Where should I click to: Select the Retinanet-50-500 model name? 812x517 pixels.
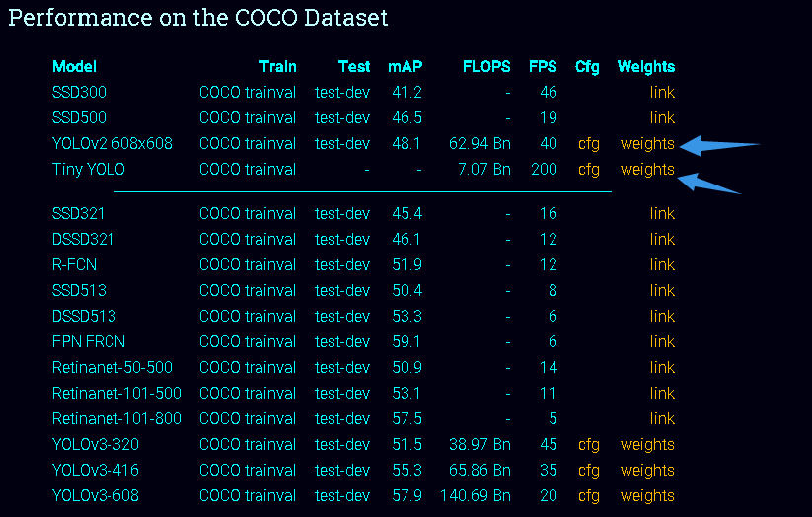coord(112,367)
